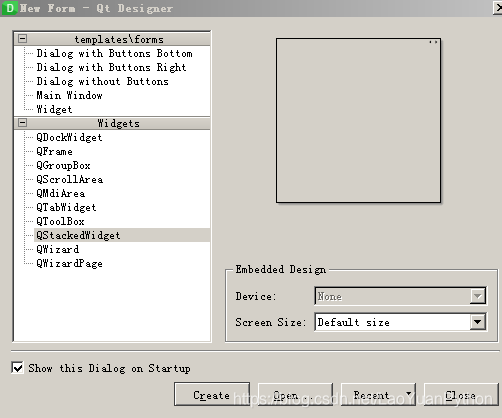Click the Qt Designer title bar icon

click(10, 8)
